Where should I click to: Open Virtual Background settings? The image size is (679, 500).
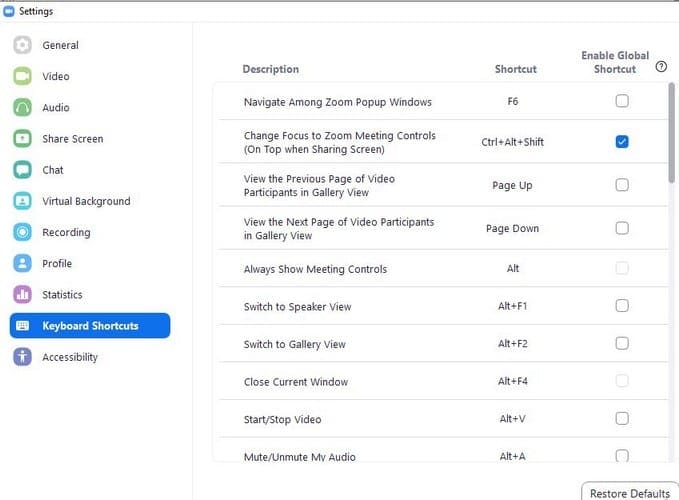point(86,201)
